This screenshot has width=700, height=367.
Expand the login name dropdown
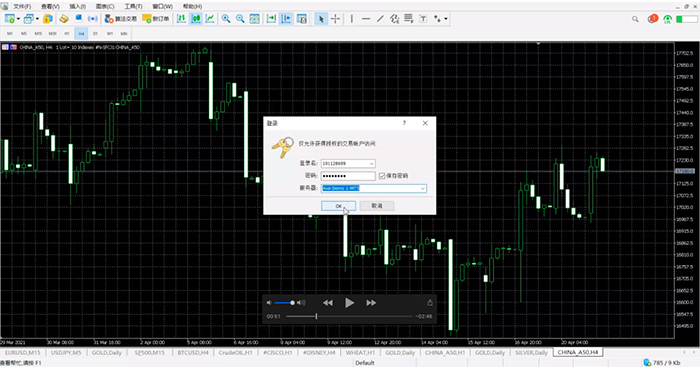tap(371, 163)
